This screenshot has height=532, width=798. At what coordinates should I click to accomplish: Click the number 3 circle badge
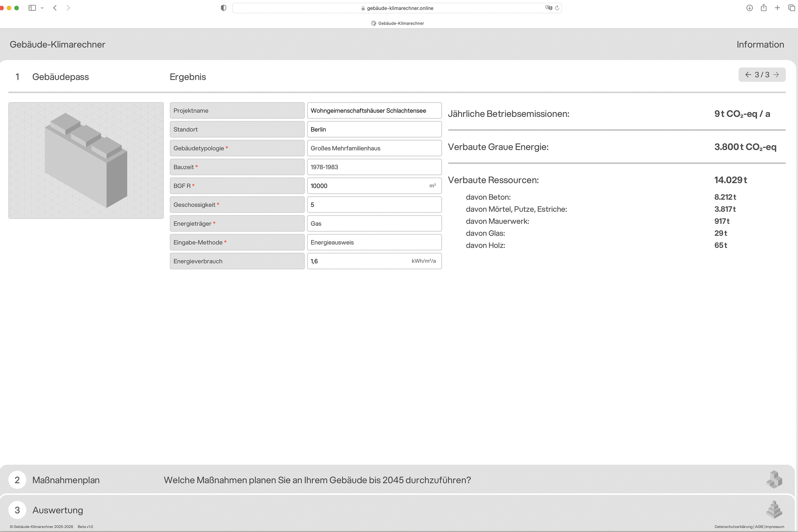(17, 510)
